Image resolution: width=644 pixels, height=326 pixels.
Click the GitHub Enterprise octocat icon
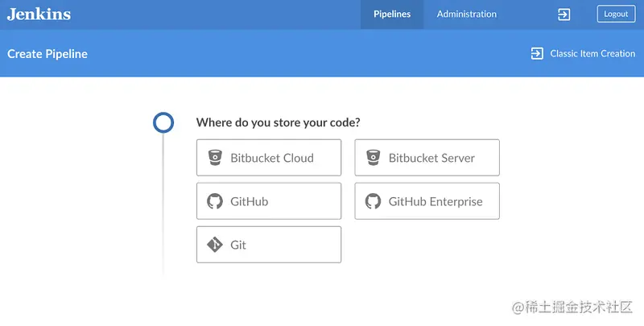(373, 201)
